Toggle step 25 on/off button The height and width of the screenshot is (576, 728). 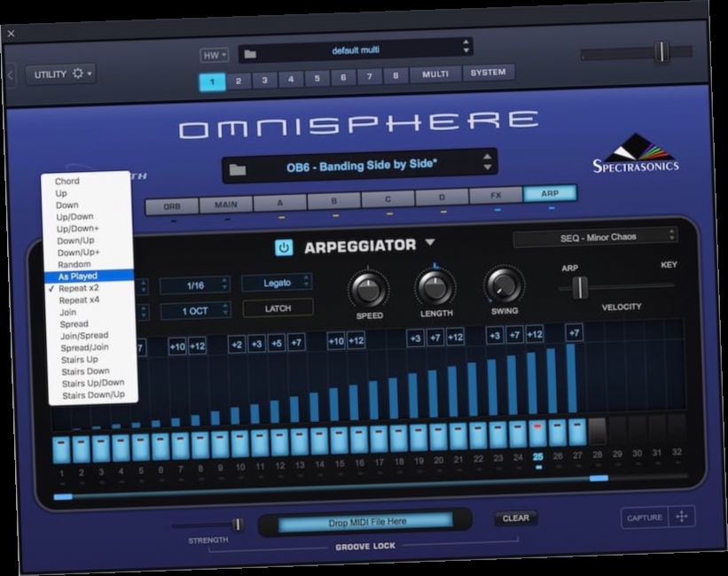(x=537, y=433)
